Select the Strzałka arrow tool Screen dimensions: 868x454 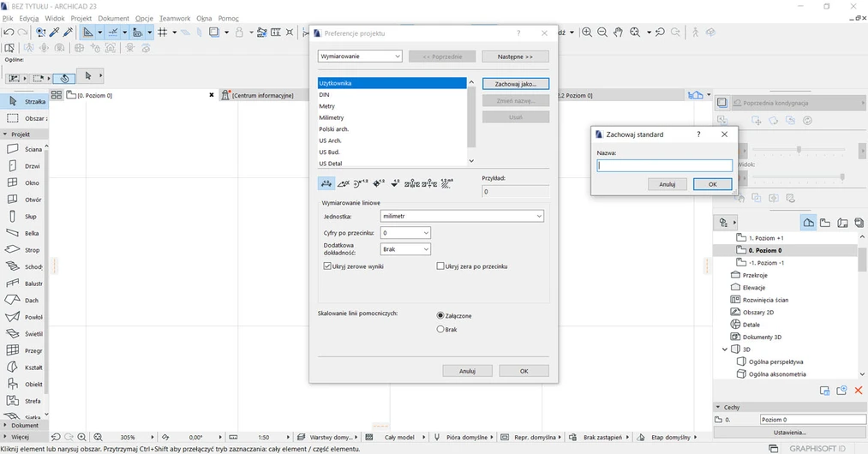click(24, 101)
